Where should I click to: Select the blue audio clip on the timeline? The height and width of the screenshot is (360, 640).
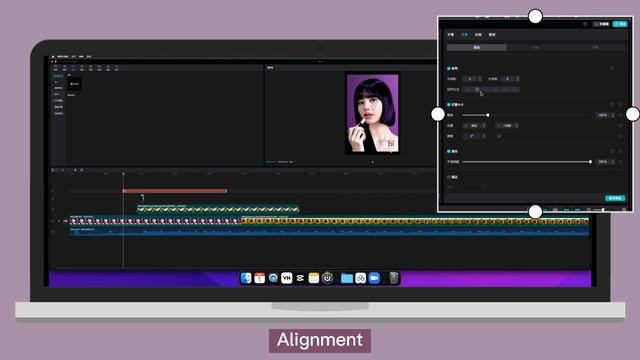(329, 231)
